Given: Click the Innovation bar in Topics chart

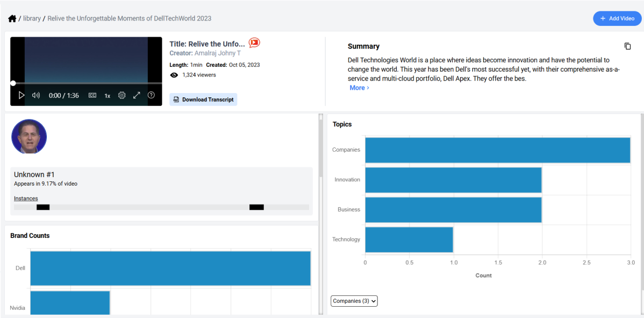Looking at the screenshot, I should pyautogui.click(x=453, y=180).
